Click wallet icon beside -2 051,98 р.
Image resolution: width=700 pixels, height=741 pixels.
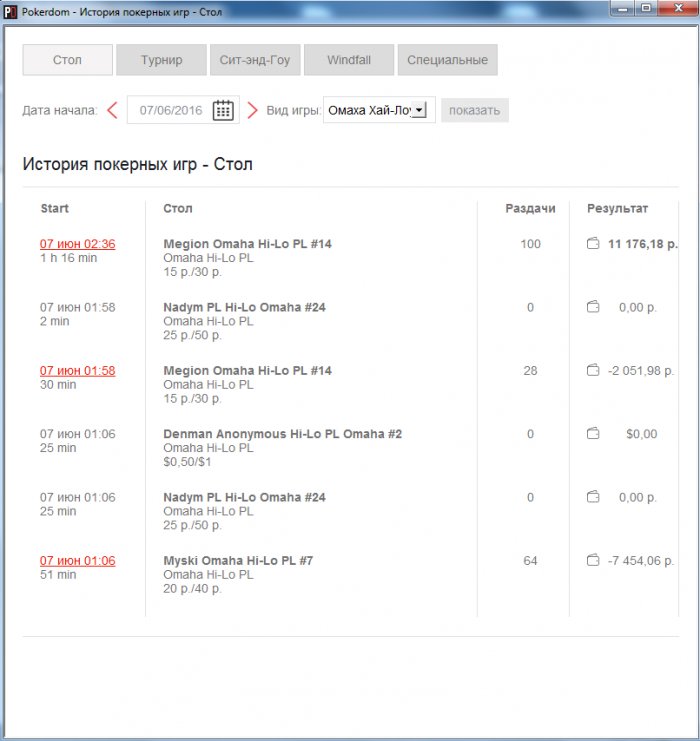tap(593, 370)
